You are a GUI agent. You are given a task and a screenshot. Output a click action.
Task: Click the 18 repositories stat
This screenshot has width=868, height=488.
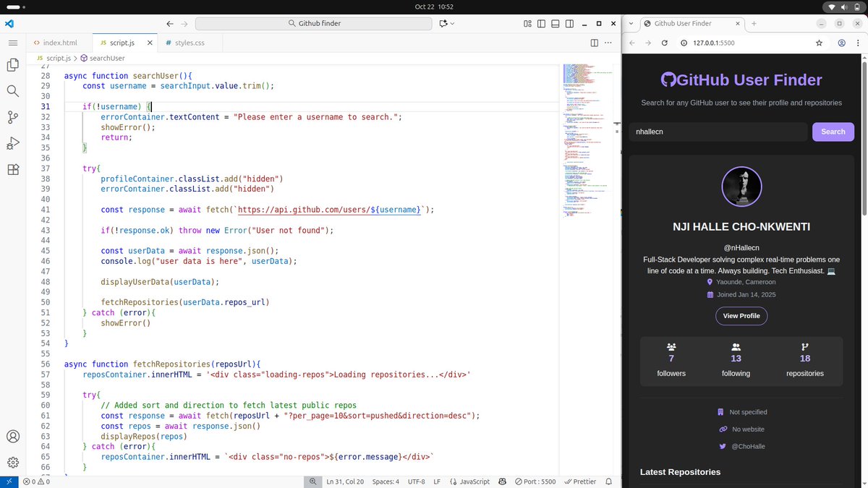804,360
